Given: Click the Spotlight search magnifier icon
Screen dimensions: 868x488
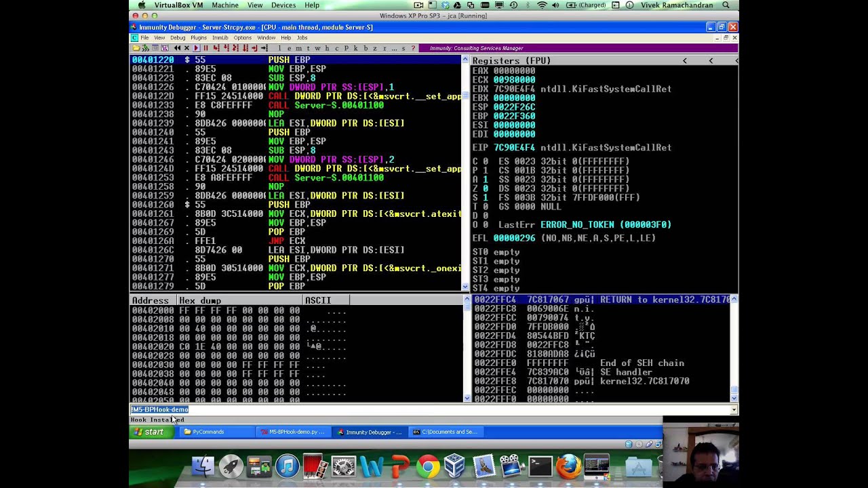Looking at the screenshot, I should 726,5.
